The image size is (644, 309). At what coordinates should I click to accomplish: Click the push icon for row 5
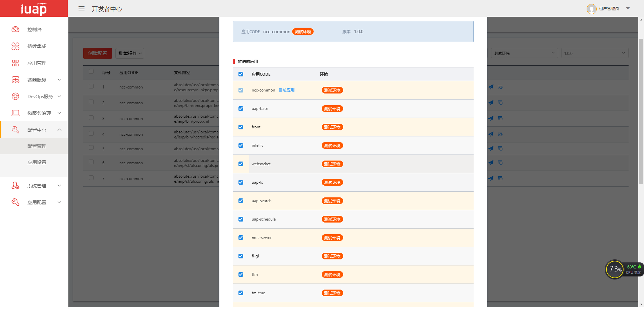click(491, 148)
